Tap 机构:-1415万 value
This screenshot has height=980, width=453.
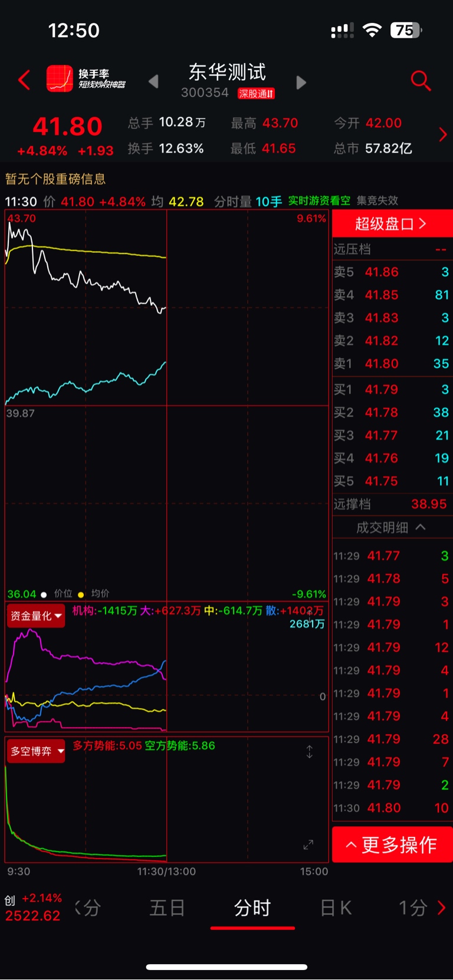click(x=104, y=611)
